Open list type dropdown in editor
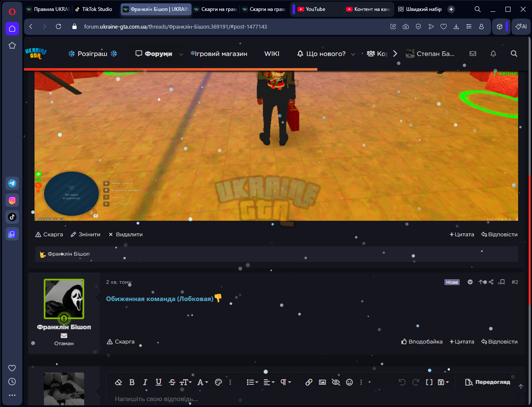Image resolution: width=532 pixels, height=407 pixels. tap(253, 382)
